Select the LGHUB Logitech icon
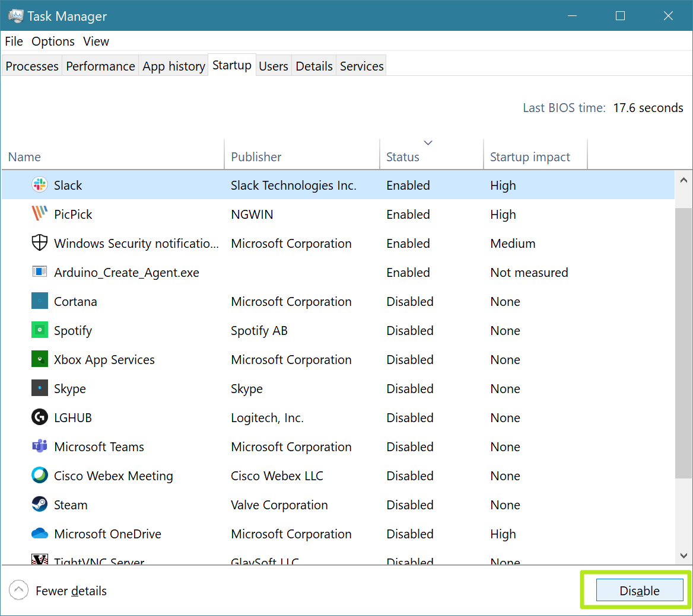693x616 pixels. pos(39,417)
